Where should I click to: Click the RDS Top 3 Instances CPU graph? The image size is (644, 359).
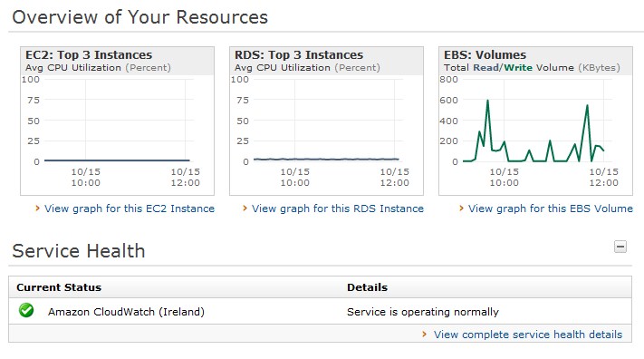pyautogui.click(x=326, y=121)
